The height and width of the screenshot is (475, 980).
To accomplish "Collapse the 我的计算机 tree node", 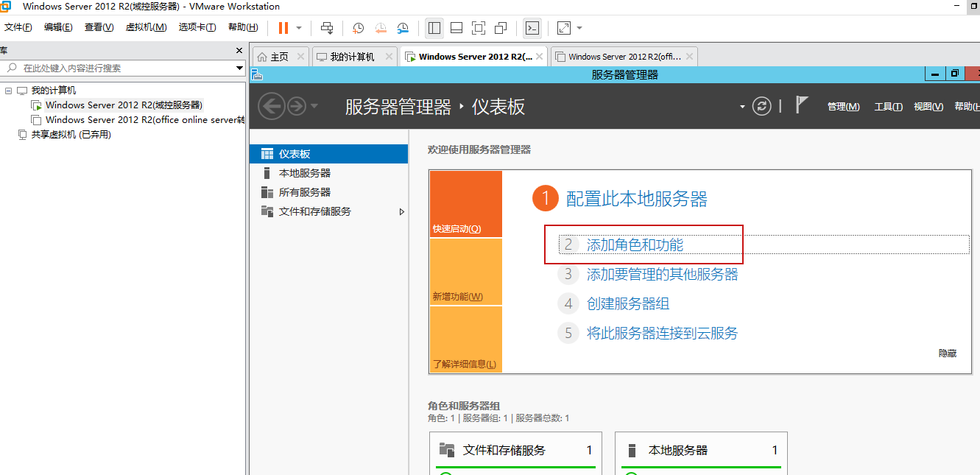I will point(8,91).
